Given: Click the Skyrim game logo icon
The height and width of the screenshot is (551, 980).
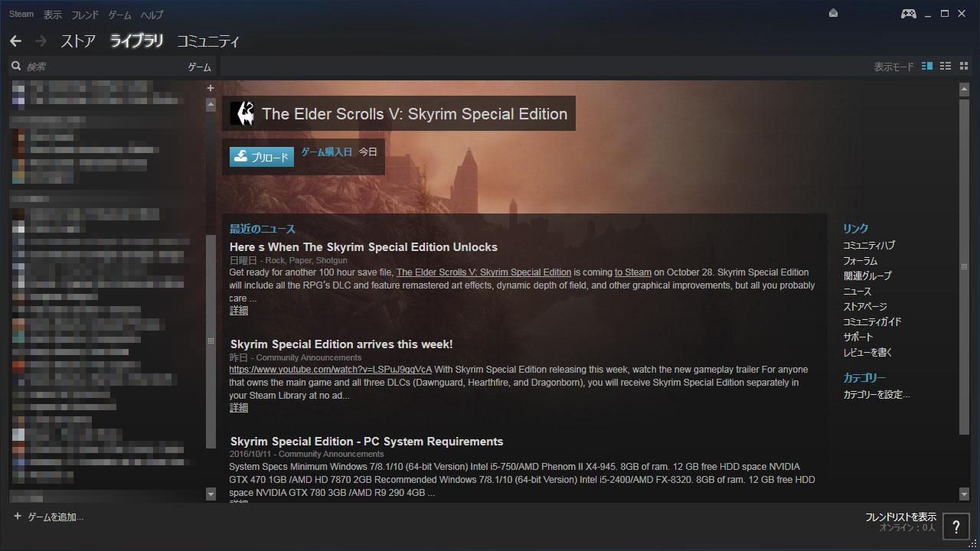Looking at the screenshot, I should [243, 113].
